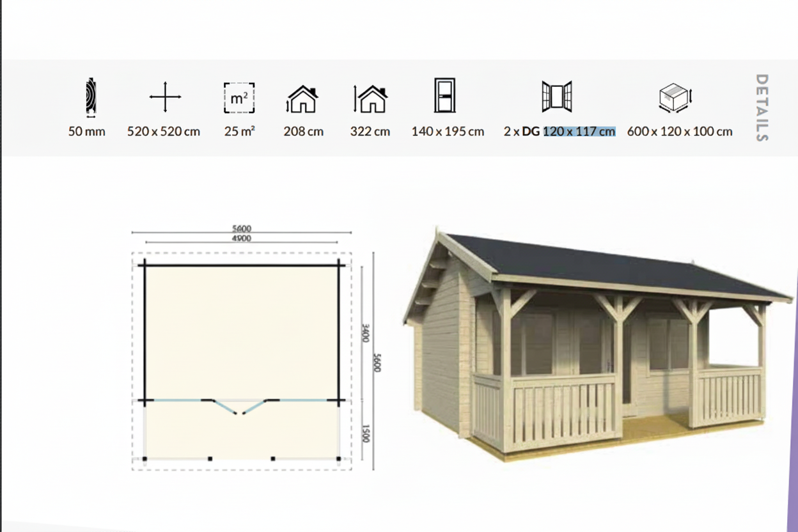
Task: Click the ridge height house icon above 322 cm
Action: pos(370,98)
